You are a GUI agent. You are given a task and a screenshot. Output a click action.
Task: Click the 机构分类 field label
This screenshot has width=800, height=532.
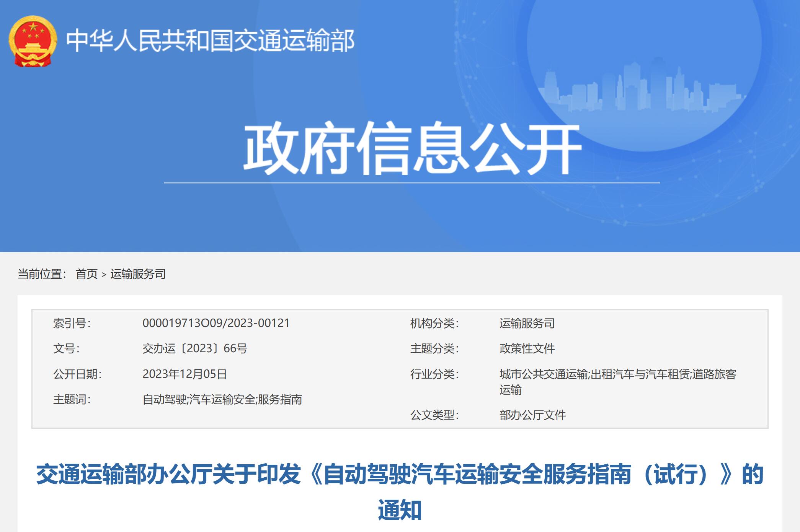pyautogui.click(x=434, y=323)
